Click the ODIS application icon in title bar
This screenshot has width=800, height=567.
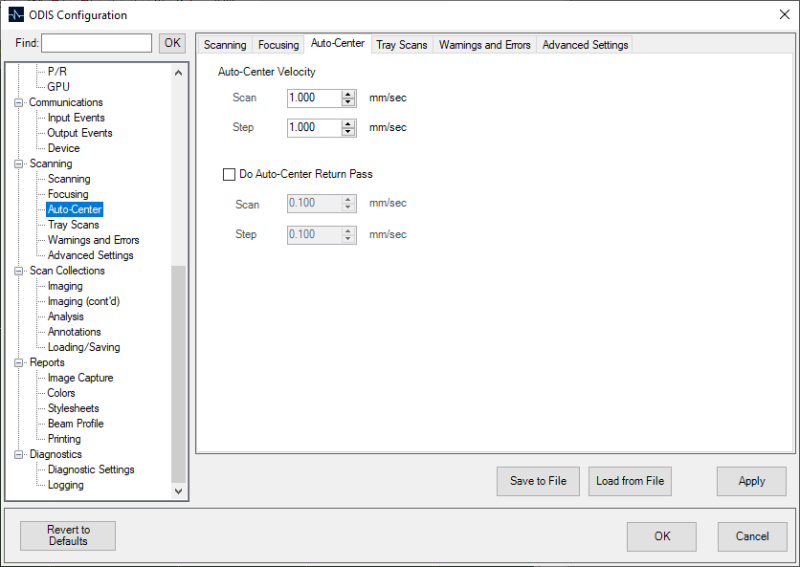click(x=15, y=15)
